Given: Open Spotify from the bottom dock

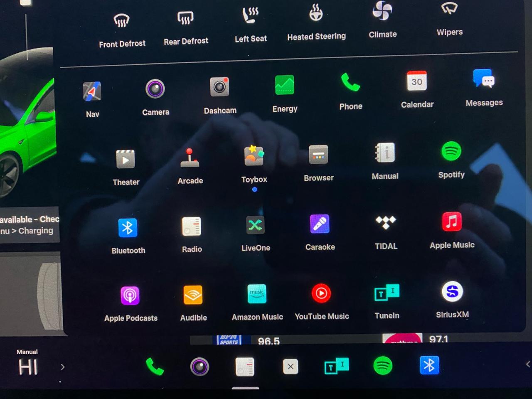Looking at the screenshot, I should point(382,366).
